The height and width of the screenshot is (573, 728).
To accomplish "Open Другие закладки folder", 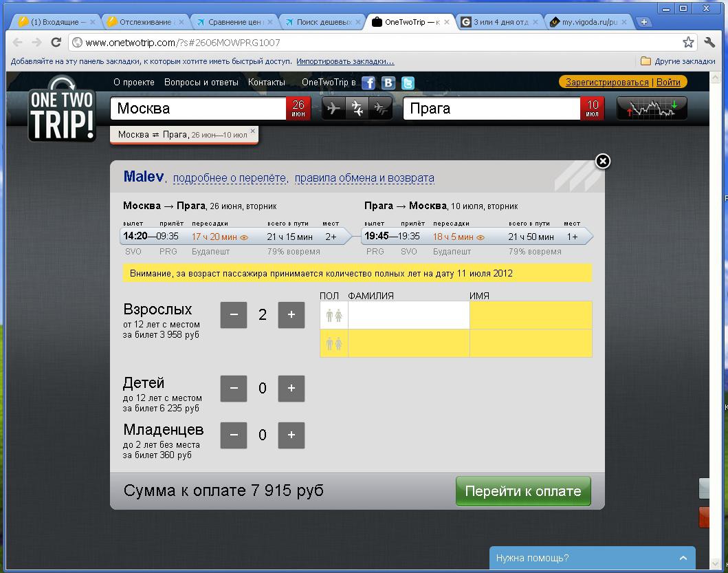I will [x=678, y=61].
